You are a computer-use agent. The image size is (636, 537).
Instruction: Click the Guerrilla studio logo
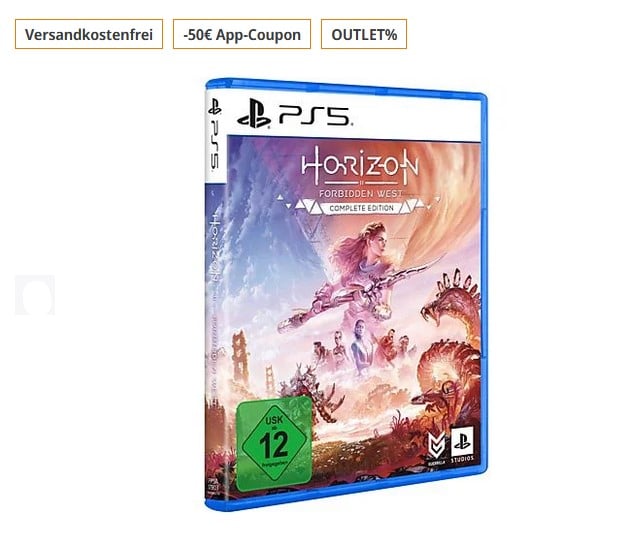click(436, 447)
